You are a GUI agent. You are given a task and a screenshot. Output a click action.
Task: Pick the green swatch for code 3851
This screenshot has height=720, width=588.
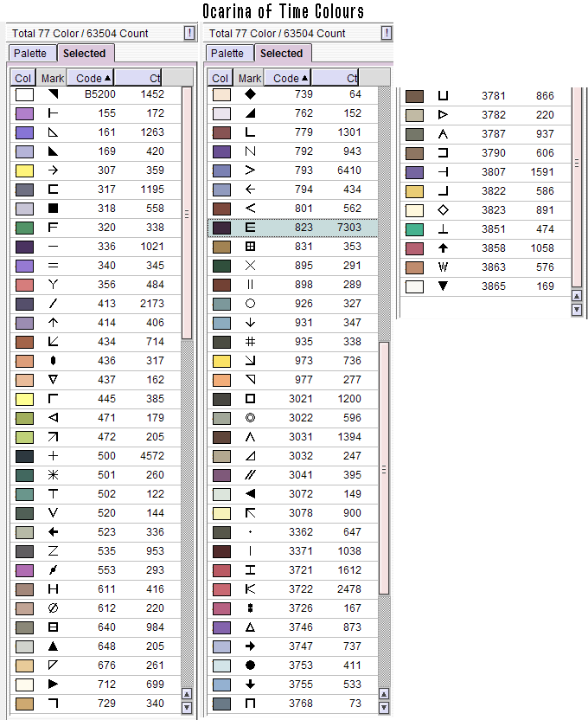(414, 229)
